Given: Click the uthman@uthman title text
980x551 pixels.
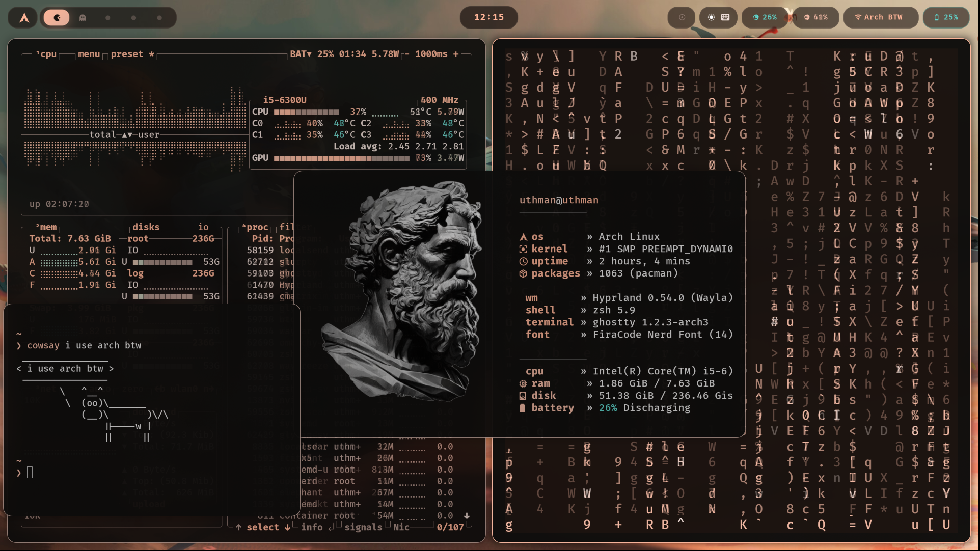Looking at the screenshot, I should point(559,200).
